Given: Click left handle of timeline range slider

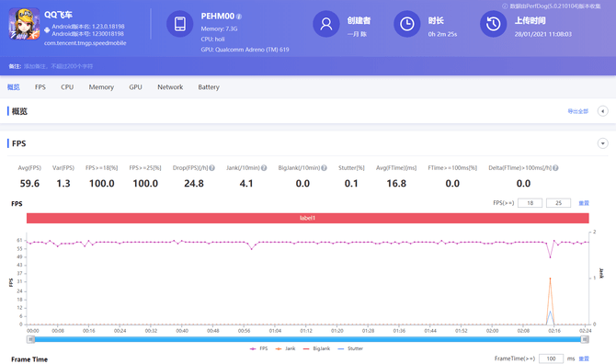Looking at the screenshot, I should pos(30,339).
